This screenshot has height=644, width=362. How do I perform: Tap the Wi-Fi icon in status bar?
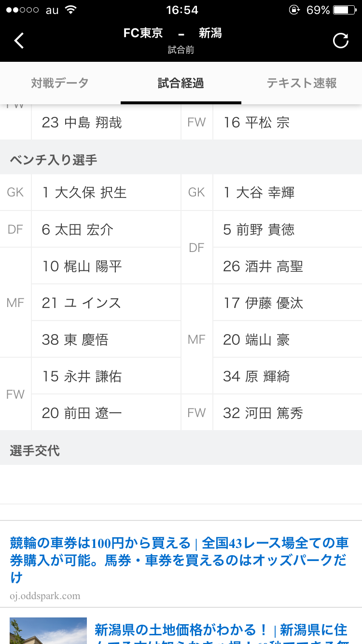pos(71,10)
